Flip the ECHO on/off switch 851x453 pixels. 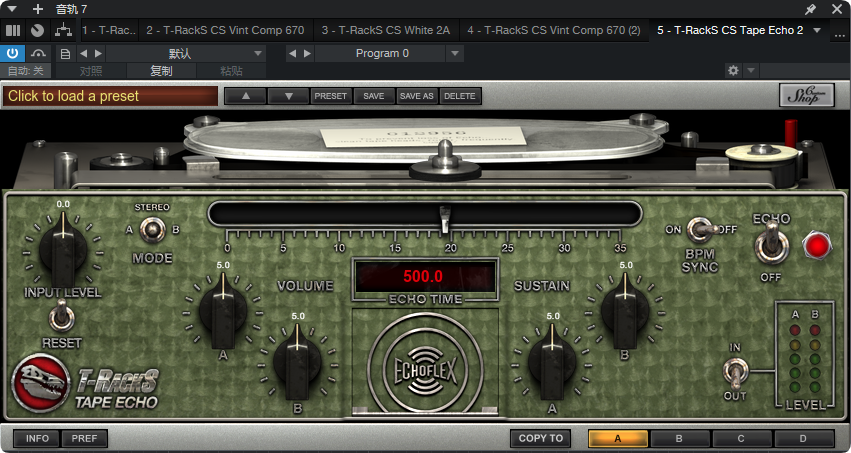pyautogui.click(x=771, y=245)
